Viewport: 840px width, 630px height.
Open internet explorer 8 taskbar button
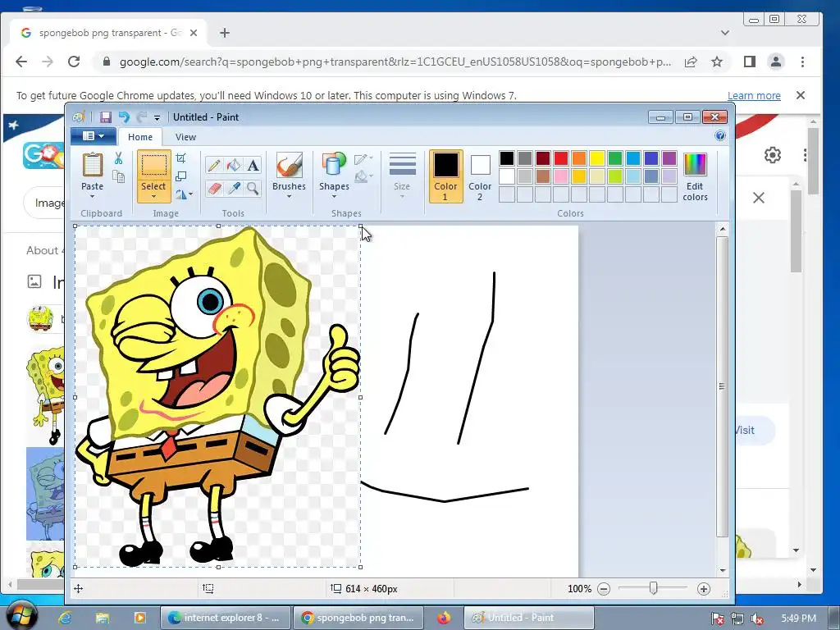[226, 618]
